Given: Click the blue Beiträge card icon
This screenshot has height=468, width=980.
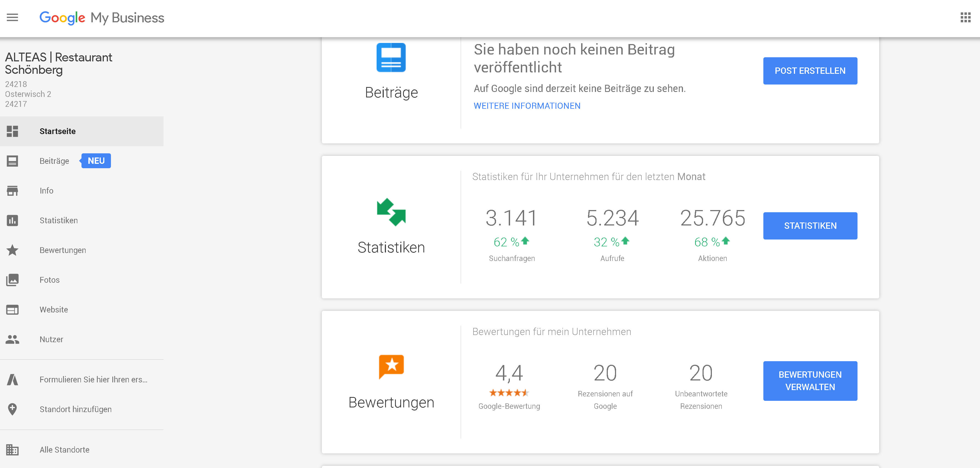Looking at the screenshot, I should tap(391, 58).
